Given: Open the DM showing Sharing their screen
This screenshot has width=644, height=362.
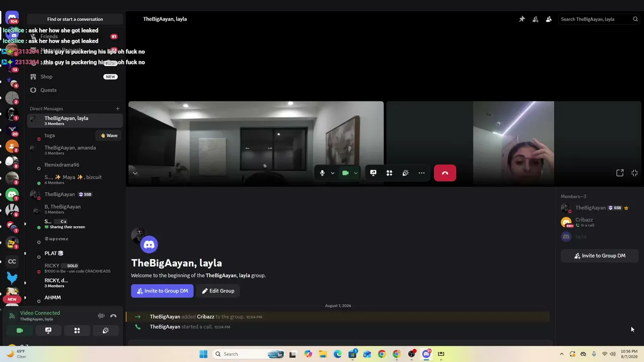Looking at the screenshot, I should [75, 224].
